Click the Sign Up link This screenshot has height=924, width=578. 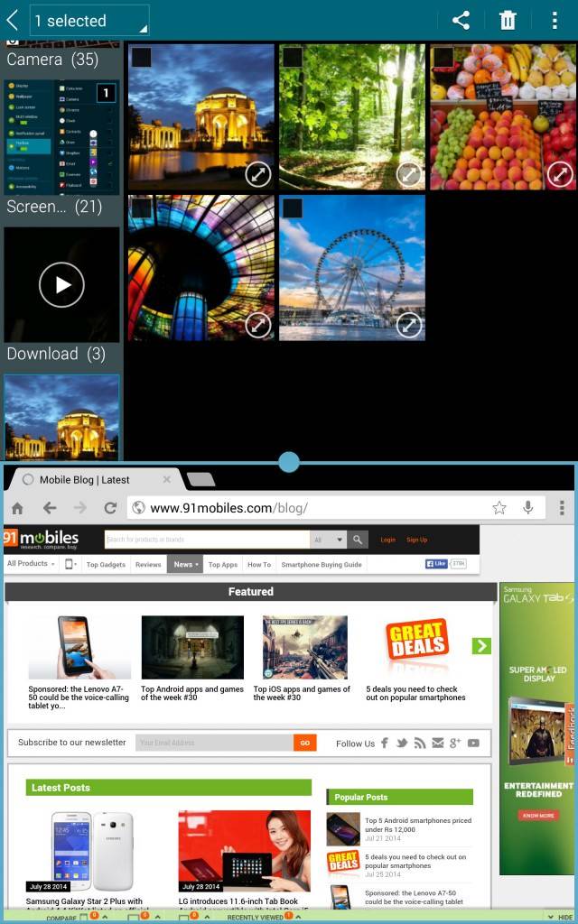click(416, 540)
